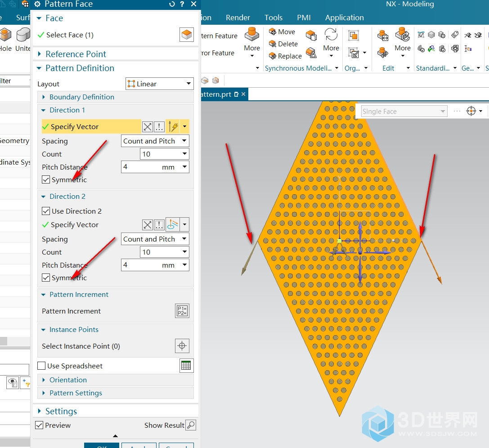The width and height of the screenshot is (489, 448).
Task: Open Synchronous Modeling group dropdown
Action: coord(337,68)
